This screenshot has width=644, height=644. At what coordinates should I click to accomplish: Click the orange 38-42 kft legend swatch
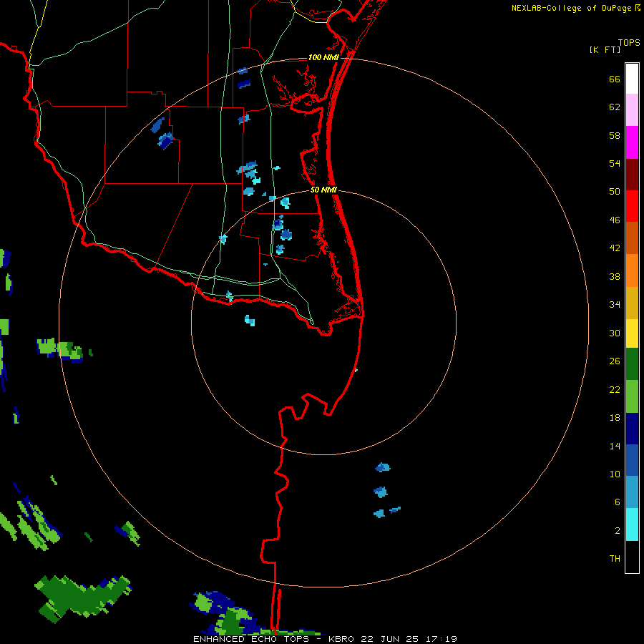(x=632, y=270)
